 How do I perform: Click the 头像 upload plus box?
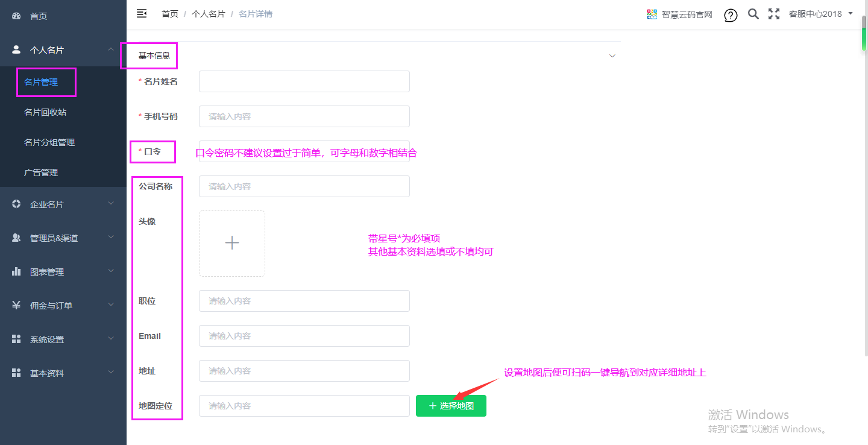coord(232,243)
